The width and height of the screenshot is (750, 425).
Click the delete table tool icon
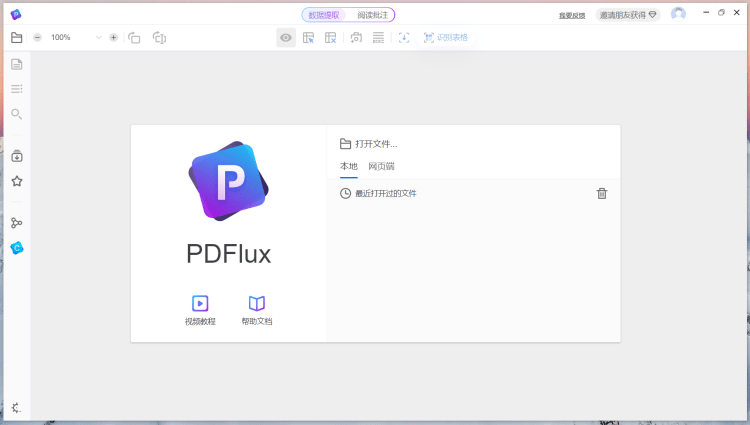331,38
